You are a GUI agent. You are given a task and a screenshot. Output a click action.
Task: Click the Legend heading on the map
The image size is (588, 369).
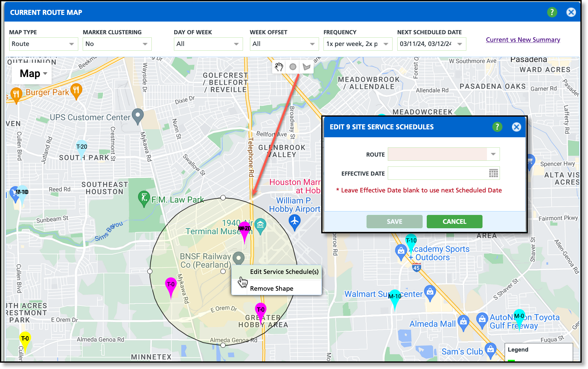[x=518, y=350]
